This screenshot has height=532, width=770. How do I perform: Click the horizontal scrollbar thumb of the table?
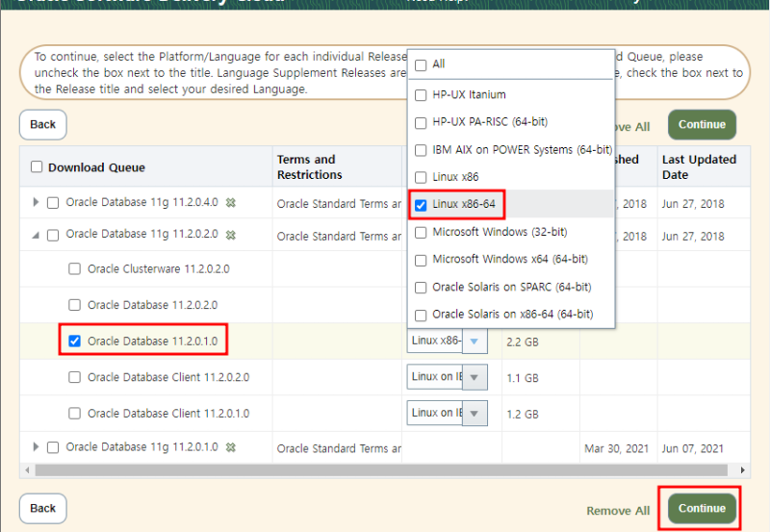381,470
